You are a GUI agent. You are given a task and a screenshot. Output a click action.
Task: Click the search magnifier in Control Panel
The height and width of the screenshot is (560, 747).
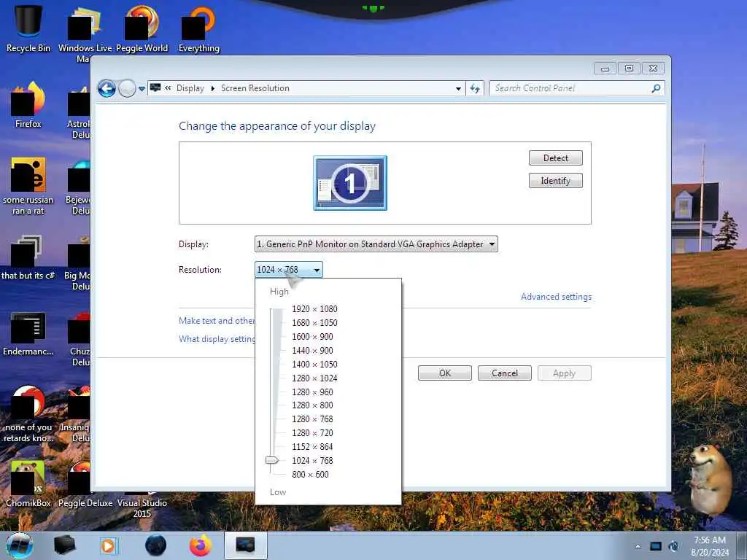point(656,88)
